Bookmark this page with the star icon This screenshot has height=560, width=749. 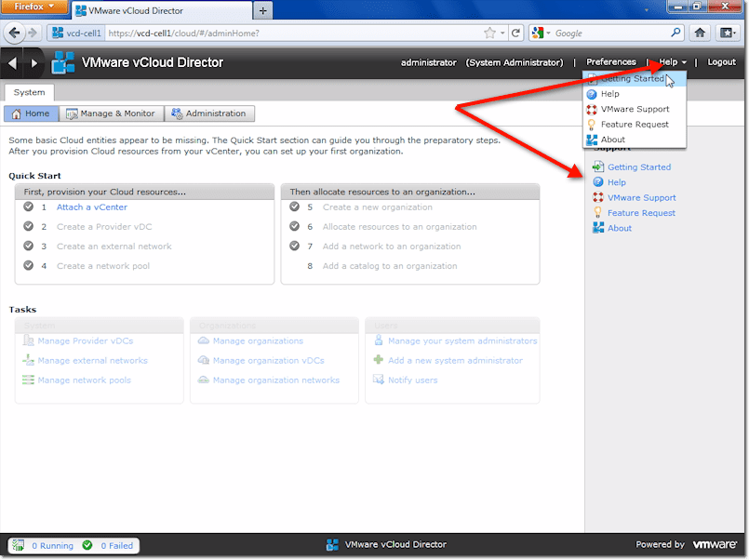coord(489,33)
